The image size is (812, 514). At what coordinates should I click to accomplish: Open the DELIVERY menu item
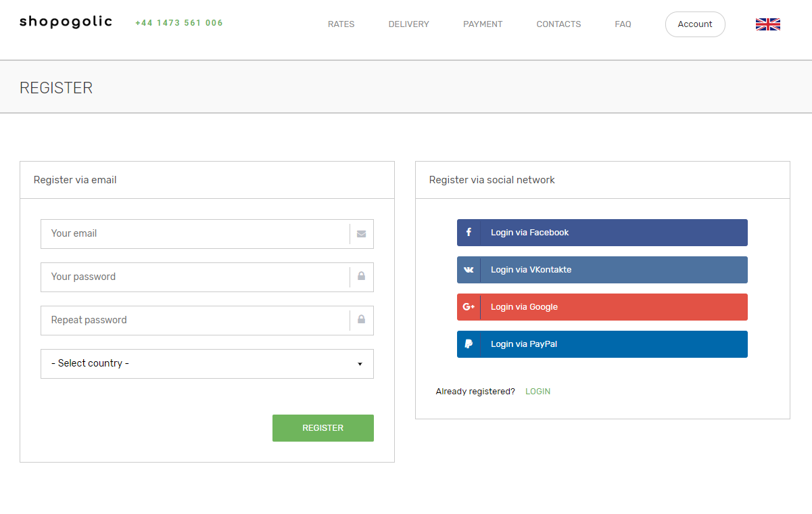[408, 24]
